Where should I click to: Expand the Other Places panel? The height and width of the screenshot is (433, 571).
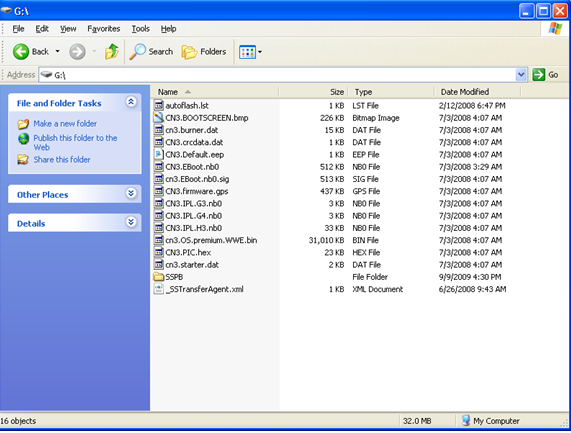(131, 193)
